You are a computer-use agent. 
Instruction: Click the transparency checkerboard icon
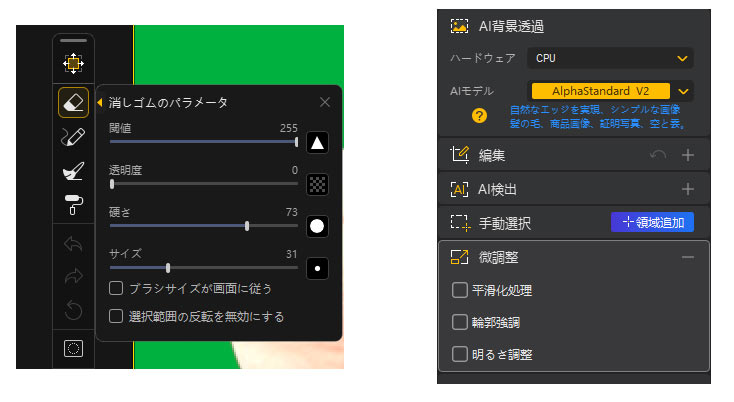click(x=317, y=184)
